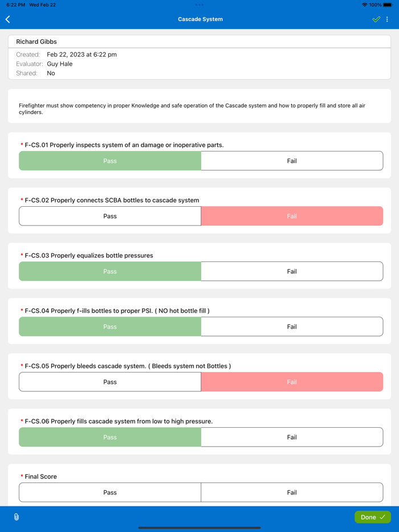Select Pass for the Final Score
This screenshot has width=399, height=532.
(x=109, y=492)
